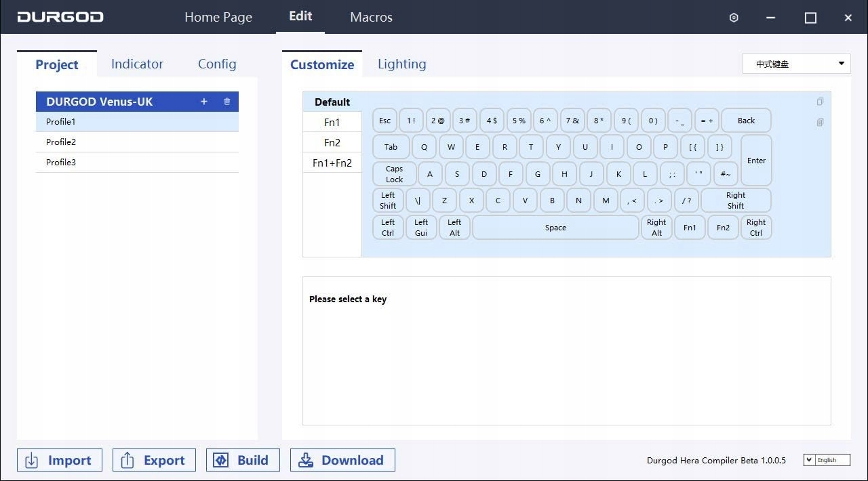
Task: Select the Tab key
Action: [x=391, y=147]
